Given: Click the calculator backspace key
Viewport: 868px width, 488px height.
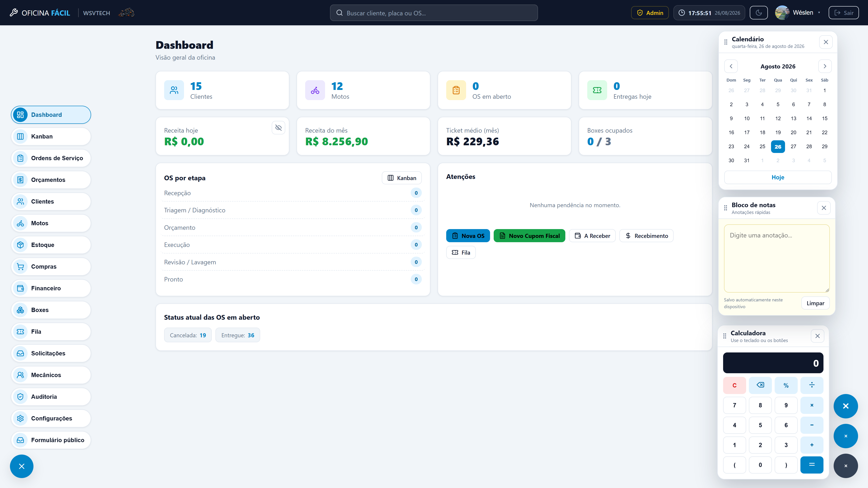Looking at the screenshot, I should pos(760,385).
